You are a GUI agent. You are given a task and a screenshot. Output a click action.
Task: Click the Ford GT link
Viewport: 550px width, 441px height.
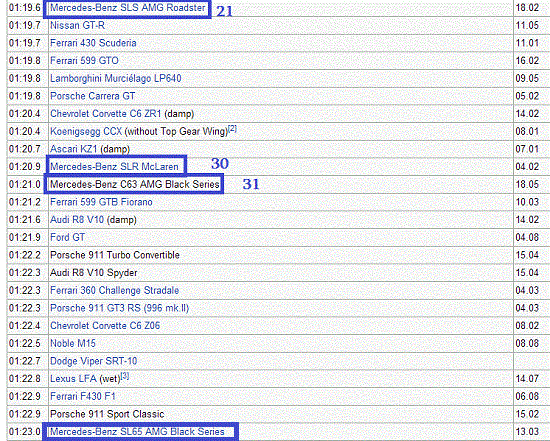[67, 237]
